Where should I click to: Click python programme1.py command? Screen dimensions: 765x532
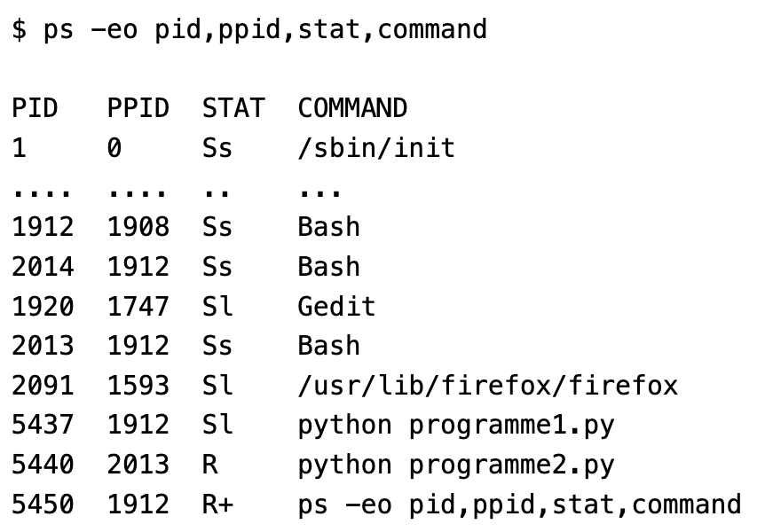click(x=456, y=426)
